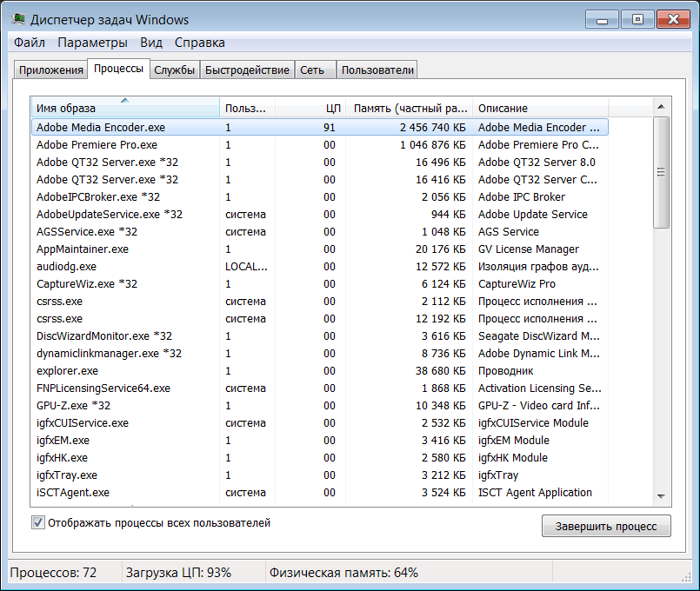
Task: Select the AGSService.exe *32 process
Action: 320,231
